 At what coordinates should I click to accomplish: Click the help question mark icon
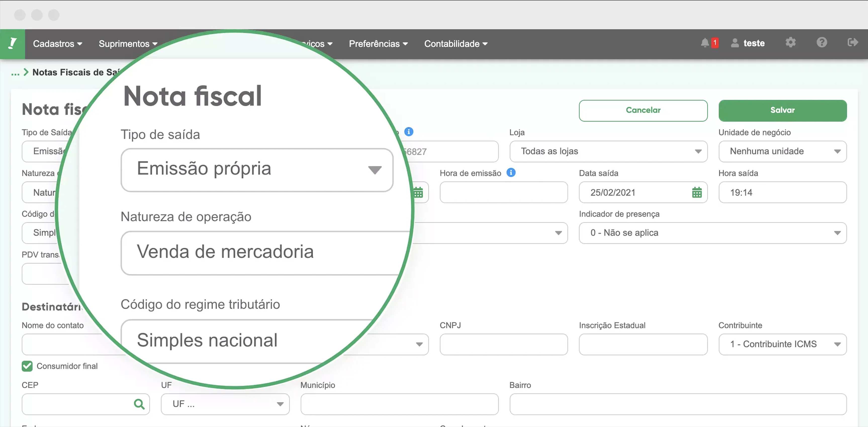(821, 43)
